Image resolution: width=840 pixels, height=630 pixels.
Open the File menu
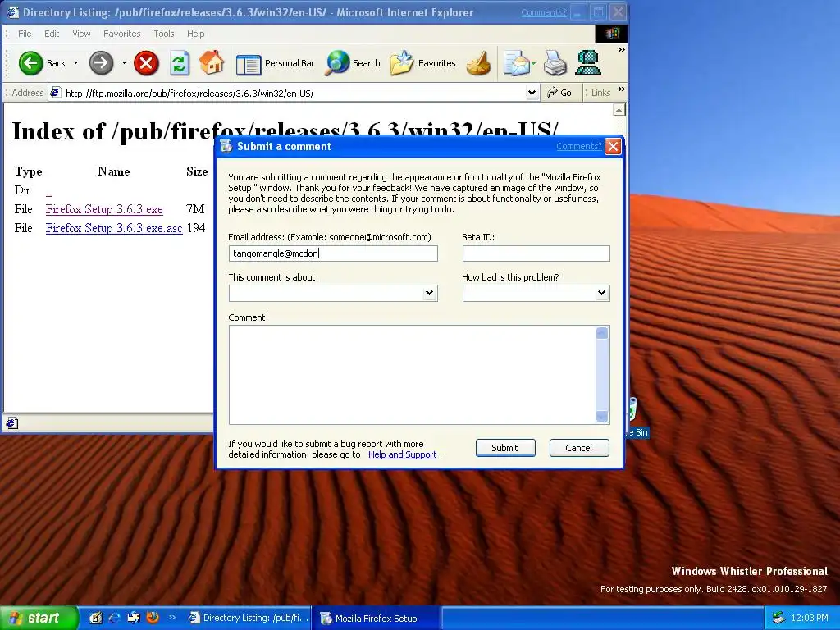[x=25, y=34]
